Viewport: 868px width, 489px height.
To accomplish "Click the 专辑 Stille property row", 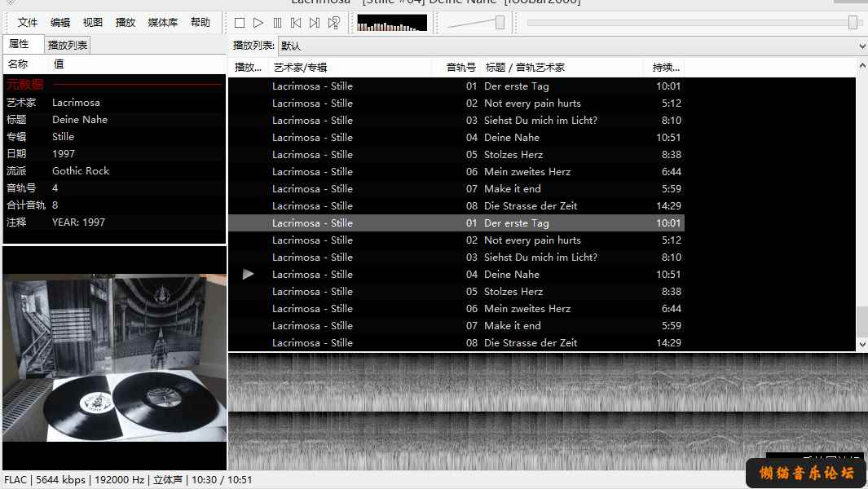I will tap(114, 137).
